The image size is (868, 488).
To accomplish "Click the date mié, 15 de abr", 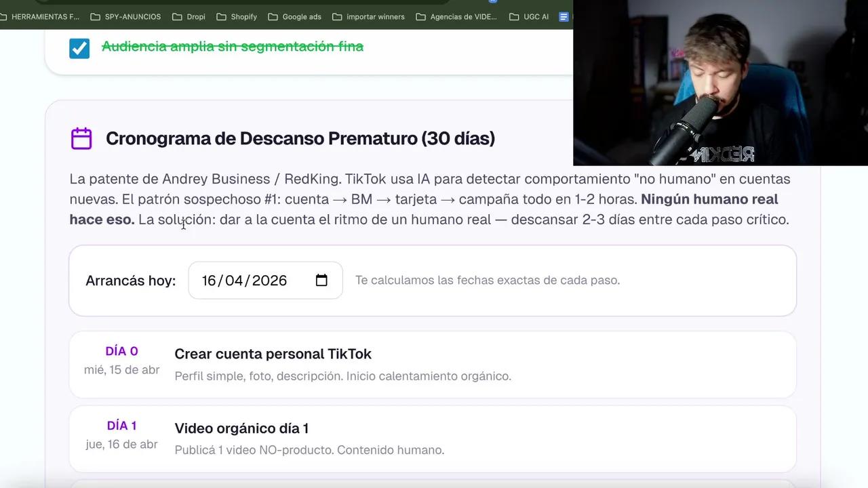I will [x=122, y=369].
